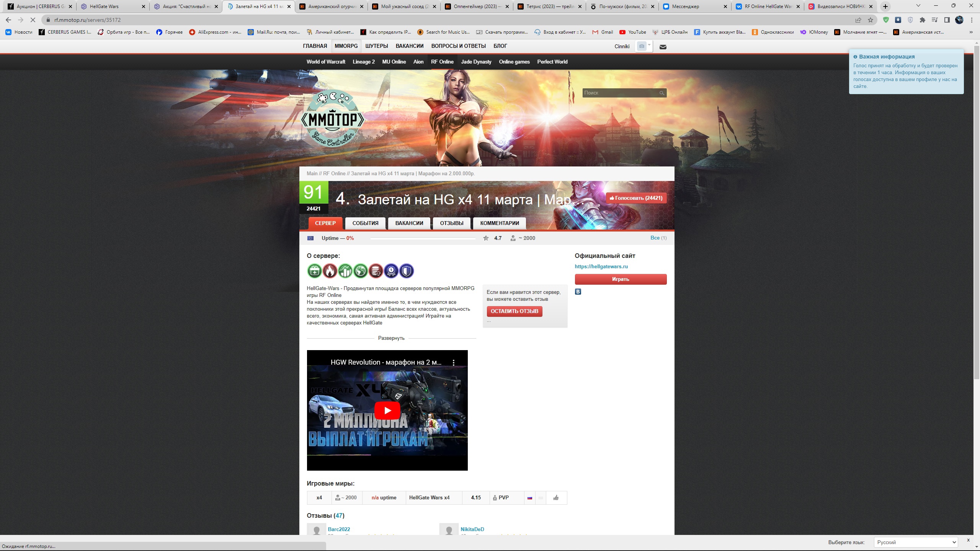Open the three-dot menu on the YouTube video
The image size is (980, 551).
[x=454, y=362]
